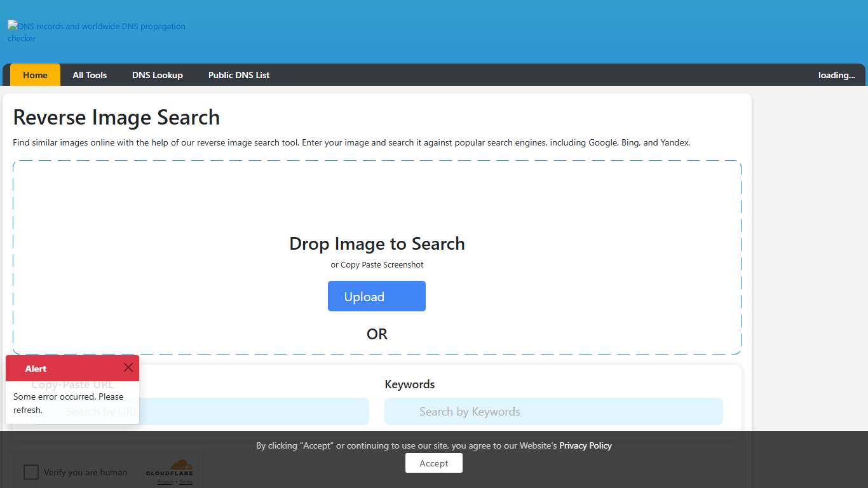Open the Privacy Policy link
This screenshot has height=488, width=868.
coord(585,445)
